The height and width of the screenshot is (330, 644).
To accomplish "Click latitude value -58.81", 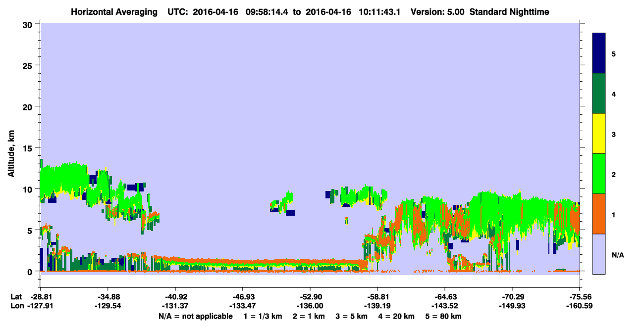I will [x=377, y=297].
